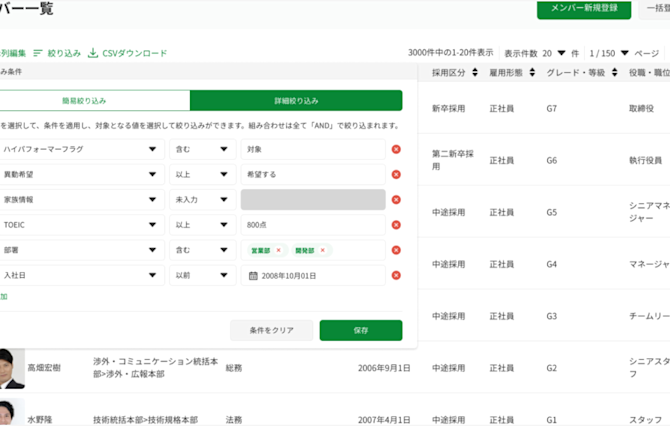The width and height of the screenshot is (670, 426).
Task: Click 技術統括本部>技術規格本部 cell
Action: pos(145,420)
